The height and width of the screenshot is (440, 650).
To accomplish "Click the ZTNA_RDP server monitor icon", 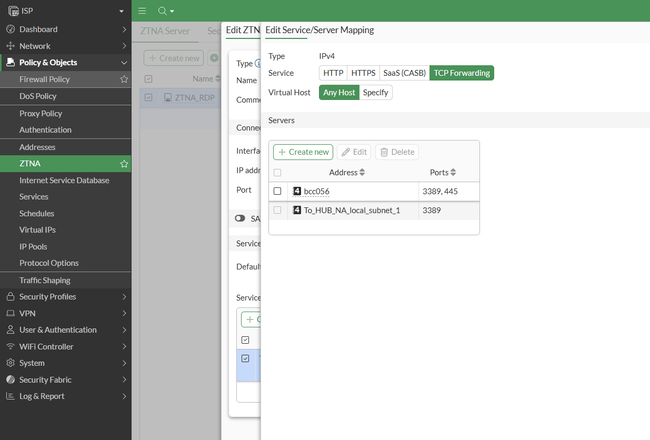I will 167,97.
